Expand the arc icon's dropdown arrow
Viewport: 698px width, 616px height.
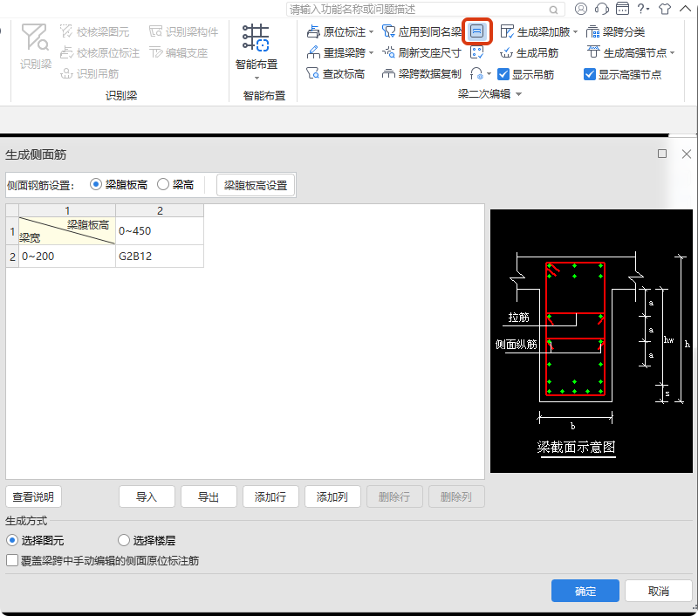tap(489, 74)
